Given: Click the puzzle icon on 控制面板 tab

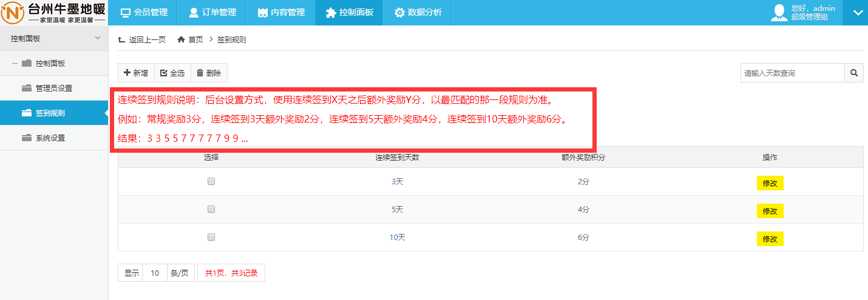Looking at the screenshot, I should pos(331,13).
